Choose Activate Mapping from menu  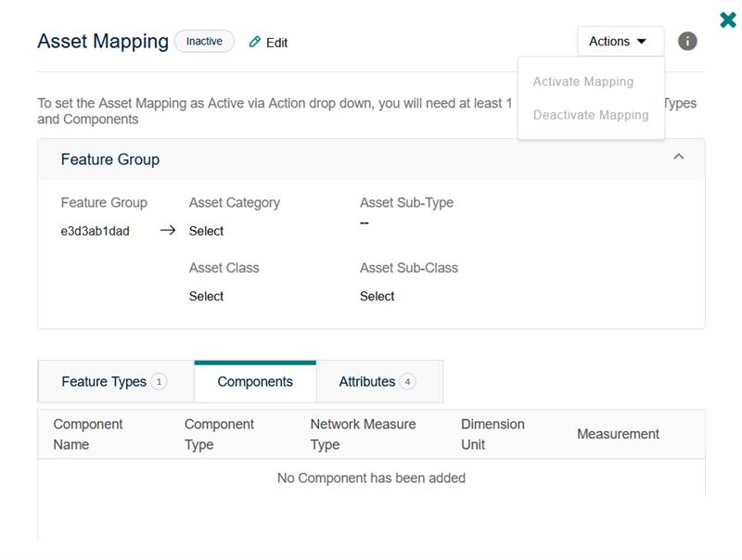[x=583, y=82]
